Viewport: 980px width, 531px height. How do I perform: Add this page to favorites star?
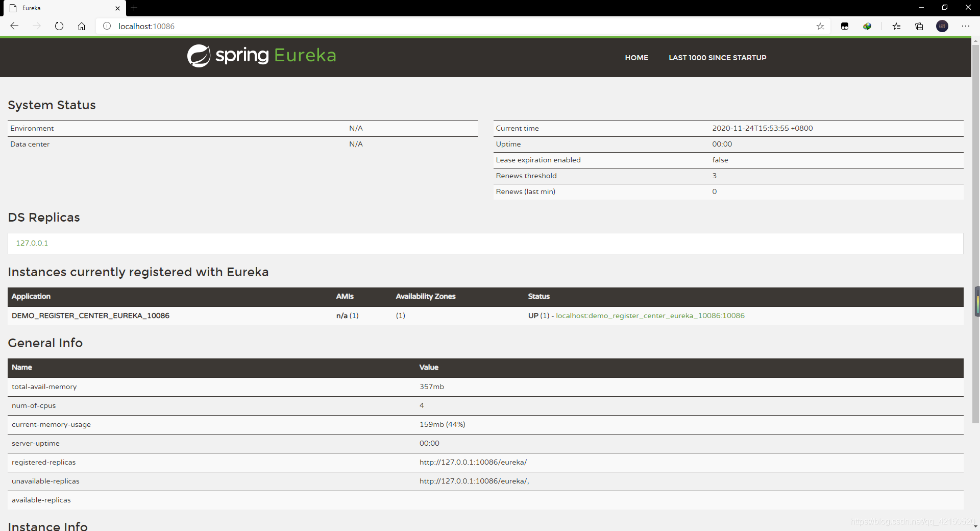[x=820, y=26]
